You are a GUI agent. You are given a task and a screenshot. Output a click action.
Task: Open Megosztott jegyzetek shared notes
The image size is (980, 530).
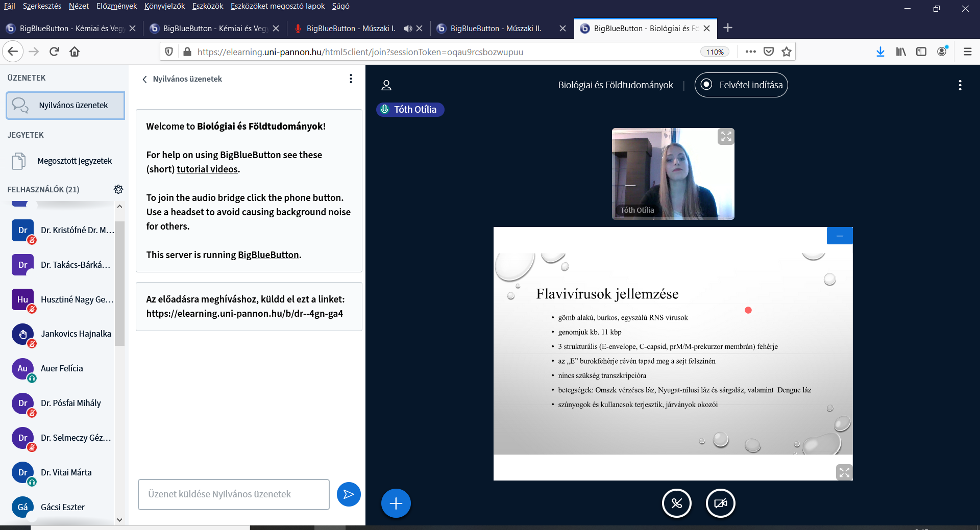pos(75,161)
